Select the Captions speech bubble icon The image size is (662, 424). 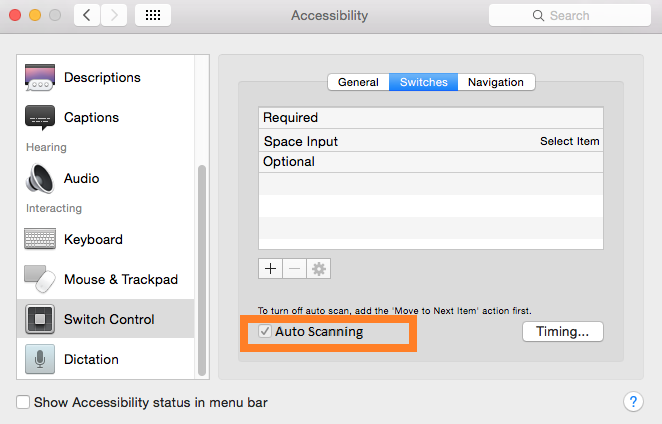pos(40,117)
